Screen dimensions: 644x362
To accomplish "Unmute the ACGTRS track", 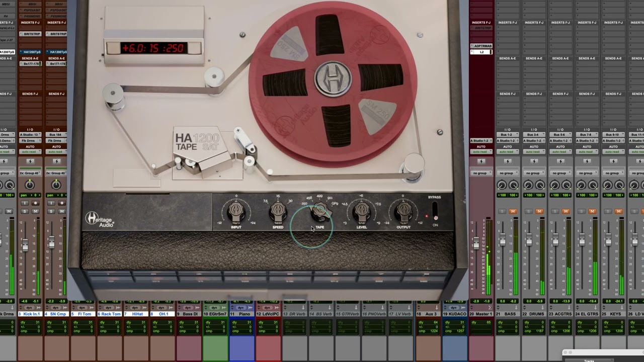I will click(x=566, y=211).
